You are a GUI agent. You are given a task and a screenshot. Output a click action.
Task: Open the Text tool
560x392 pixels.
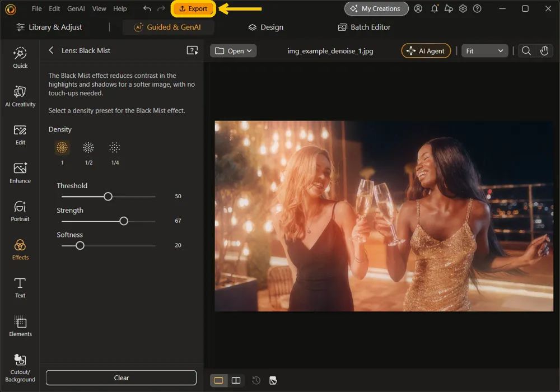click(20, 288)
